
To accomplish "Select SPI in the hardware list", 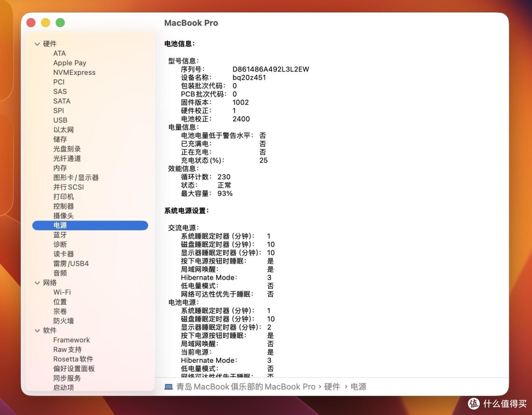I will (x=58, y=111).
